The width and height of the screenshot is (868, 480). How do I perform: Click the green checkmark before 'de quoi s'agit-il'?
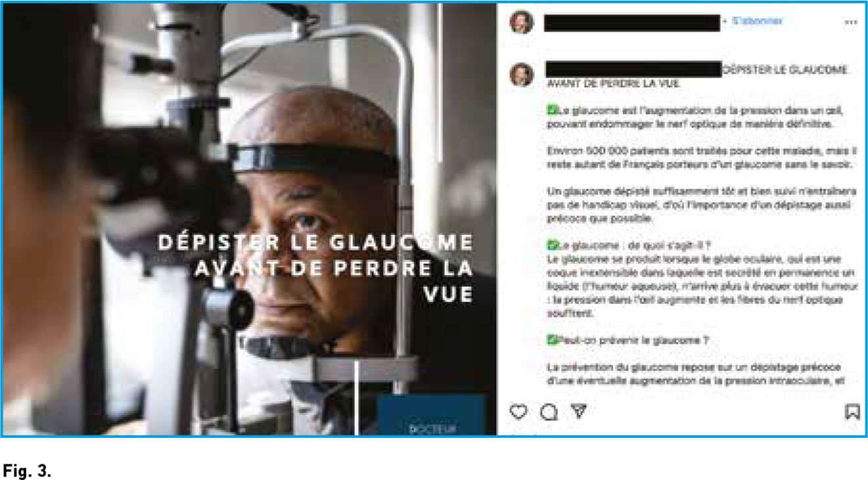tap(551, 245)
